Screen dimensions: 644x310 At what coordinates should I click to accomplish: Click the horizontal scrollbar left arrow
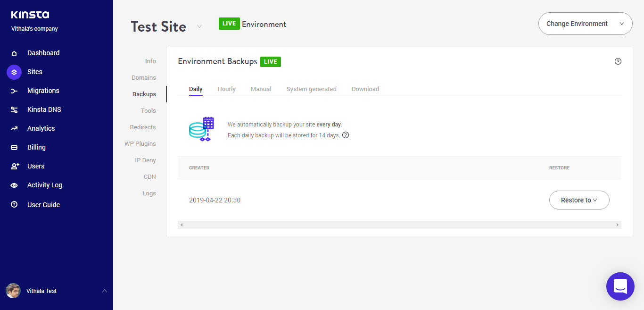coord(182,225)
